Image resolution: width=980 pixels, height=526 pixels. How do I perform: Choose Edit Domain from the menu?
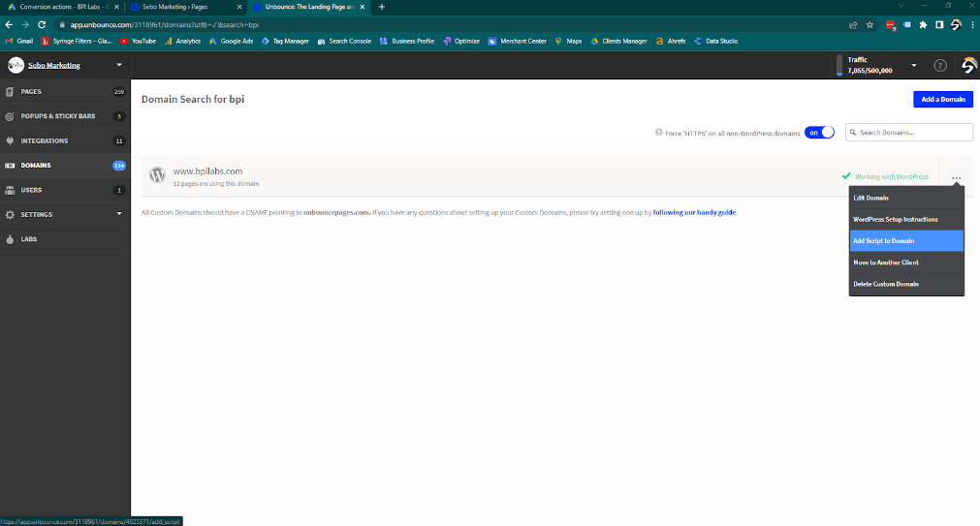pos(906,198)
